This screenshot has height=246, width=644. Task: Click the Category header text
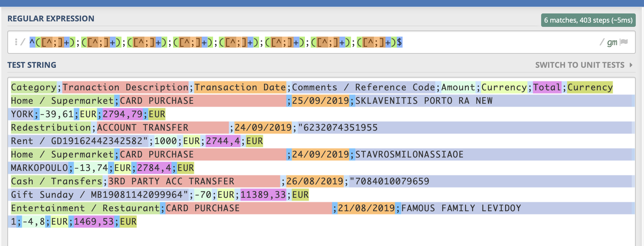(x=34, y=88)
